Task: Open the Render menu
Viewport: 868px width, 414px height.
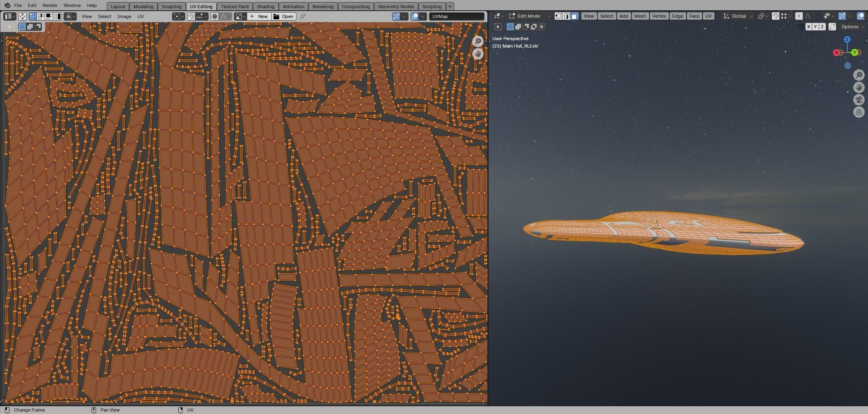Action: point(50,5)
